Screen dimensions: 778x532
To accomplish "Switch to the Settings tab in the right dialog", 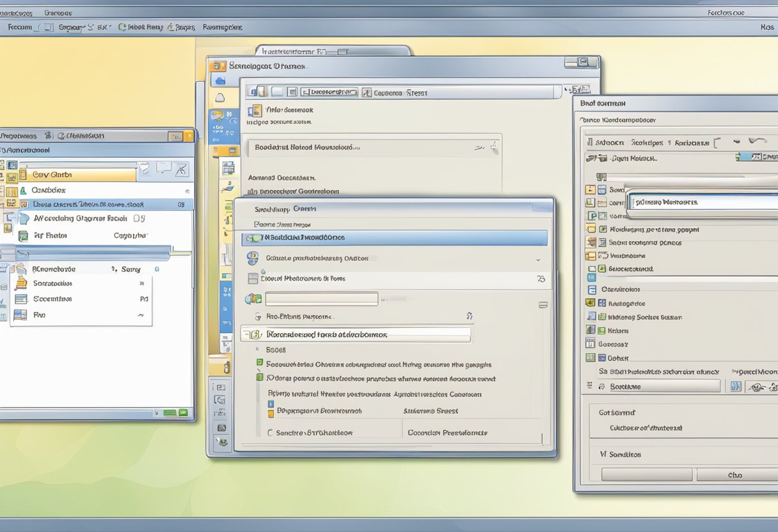I will pos(646,142).
